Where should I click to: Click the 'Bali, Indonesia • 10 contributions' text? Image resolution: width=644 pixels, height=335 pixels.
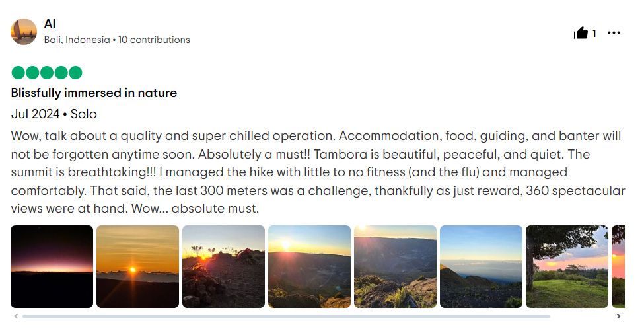pyautogui.click(x=117, y=40)
